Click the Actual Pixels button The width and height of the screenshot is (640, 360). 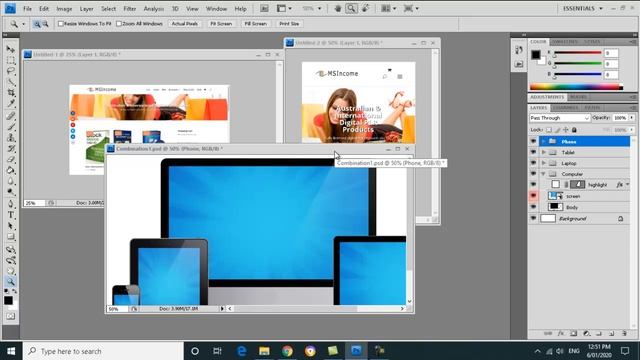coord(184,24)
